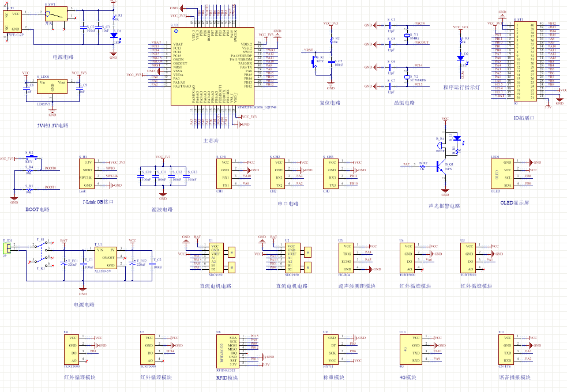
Task: Click the S_CH2 serial port header
Action: pos(277,174)
